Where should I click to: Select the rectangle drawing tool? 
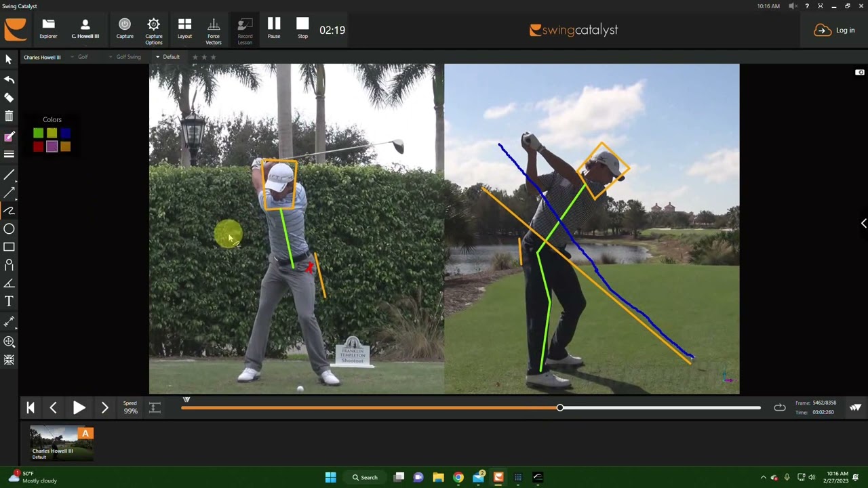pyautogui.click(x=9, y=247)
